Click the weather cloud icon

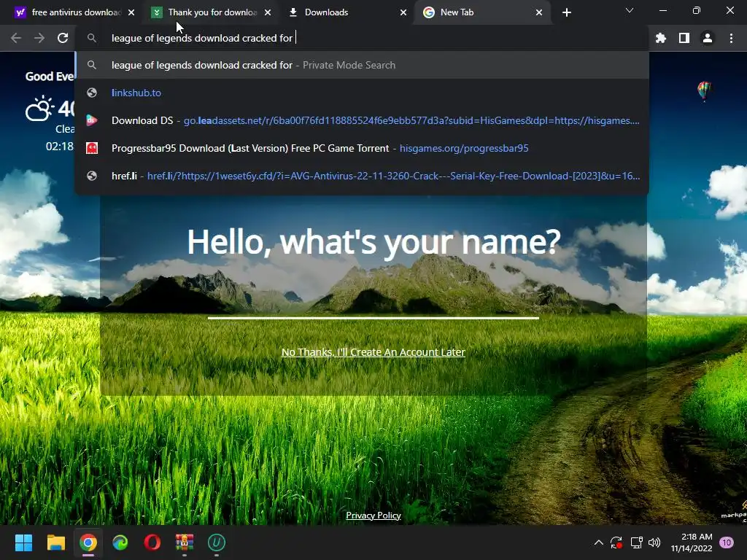[x=39, y=109]
